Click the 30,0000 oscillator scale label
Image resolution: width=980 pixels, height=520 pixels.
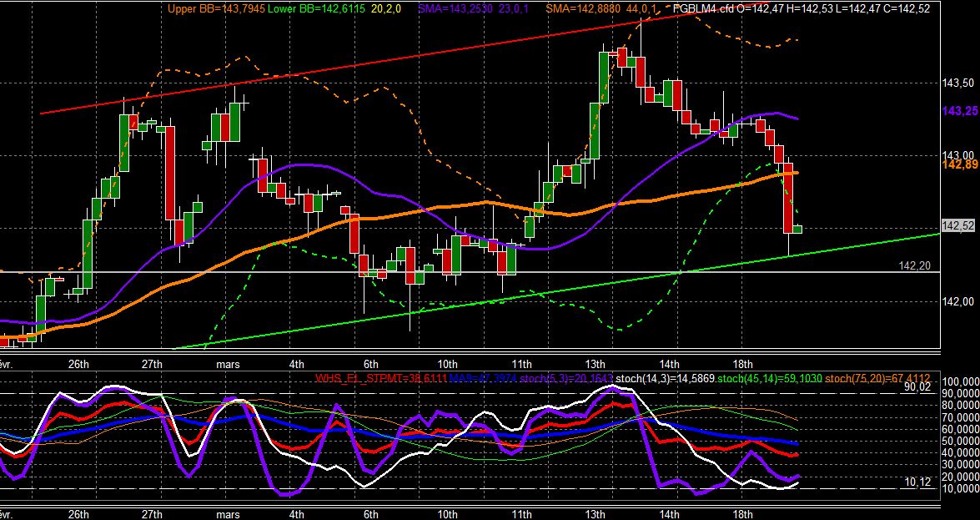point(961,464)
